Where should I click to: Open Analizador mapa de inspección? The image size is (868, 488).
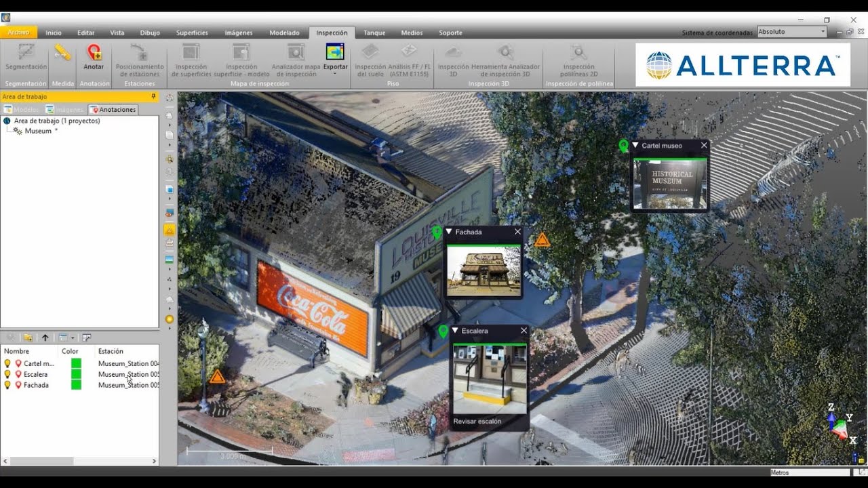(x=296, y=60)
